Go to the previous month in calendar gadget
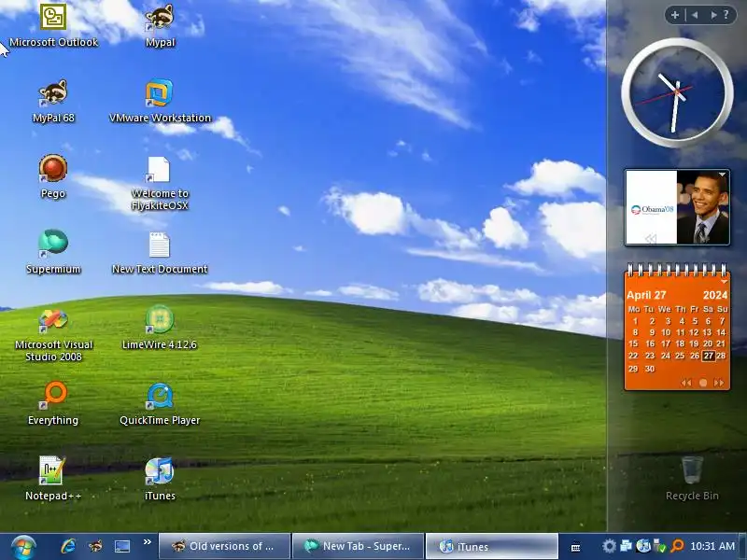Image resolution: width=747 pixels, height=560 pixels. point(686,383)
